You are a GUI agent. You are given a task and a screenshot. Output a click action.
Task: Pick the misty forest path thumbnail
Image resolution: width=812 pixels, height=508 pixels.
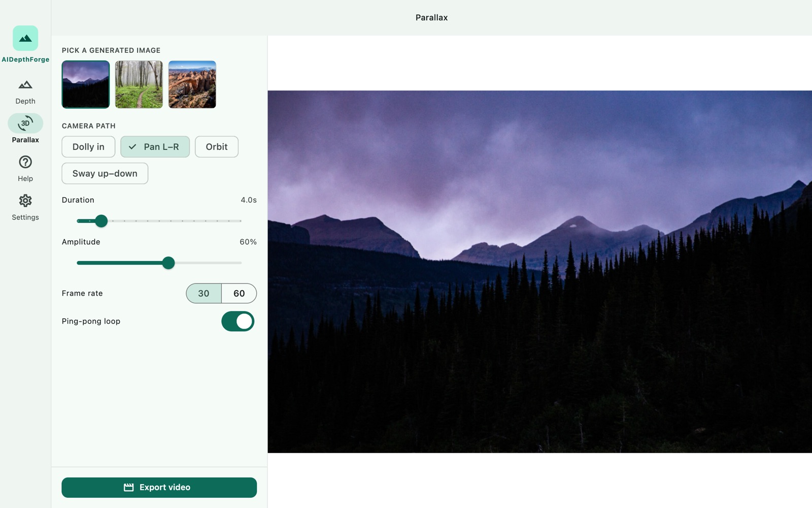[x=139, y=84]
